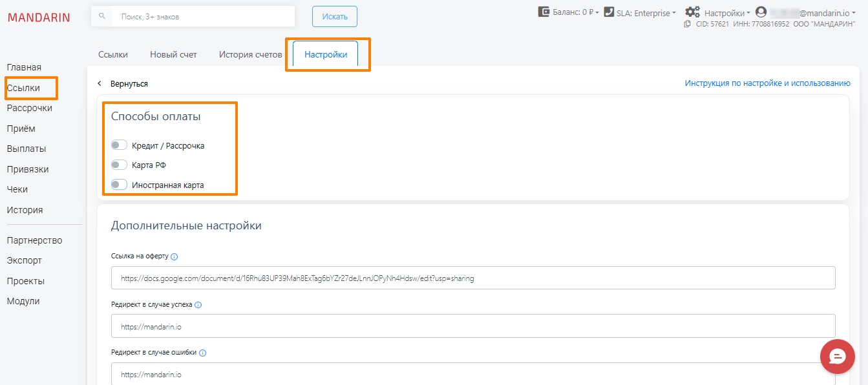Copy CID using the copy icon
The width and height of the screenshot is (868, 385).
(688, 24)
